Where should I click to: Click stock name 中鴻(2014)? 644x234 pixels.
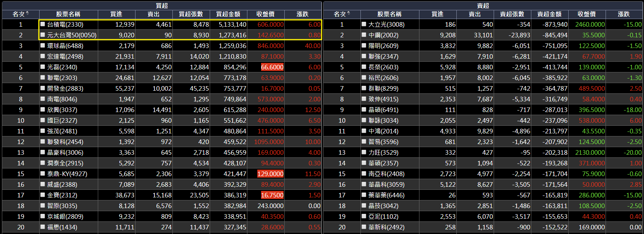pos(383,131)
